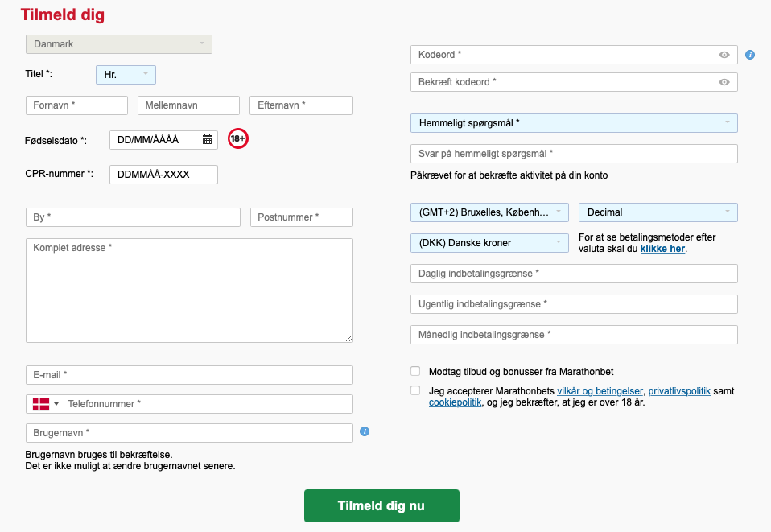Open the klikke her payment methods link
The width and height of the screenshot is (771, 532).
click(x=662, y=250)
